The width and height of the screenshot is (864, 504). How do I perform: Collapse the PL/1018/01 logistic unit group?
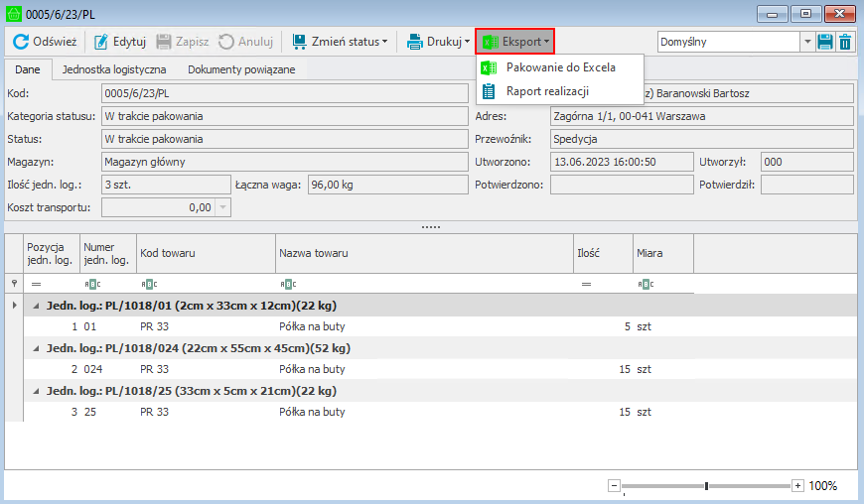38,306
